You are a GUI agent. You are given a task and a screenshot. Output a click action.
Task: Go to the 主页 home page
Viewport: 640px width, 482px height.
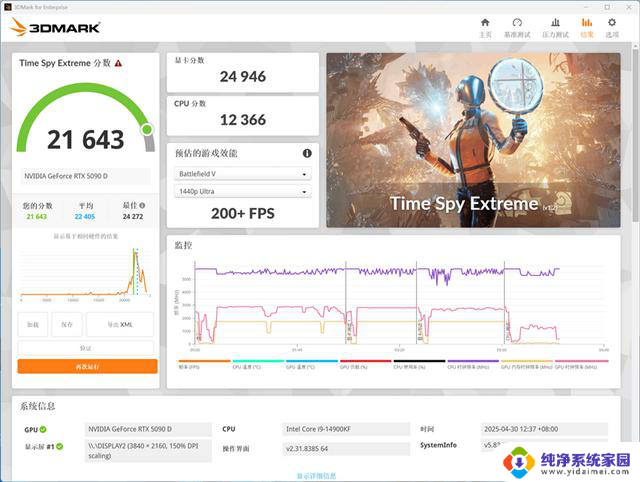pyautogui.click(x=485, y=28)
